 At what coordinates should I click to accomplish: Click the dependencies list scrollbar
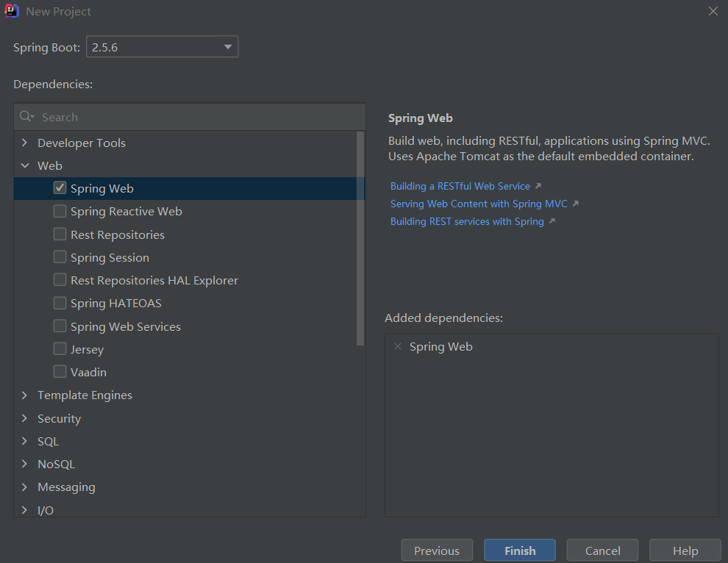point(360,239)
